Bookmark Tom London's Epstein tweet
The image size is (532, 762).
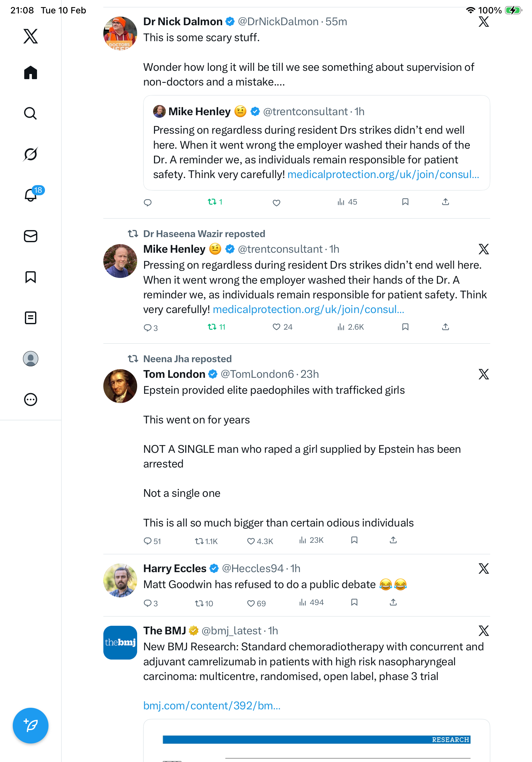pos(354,540)
